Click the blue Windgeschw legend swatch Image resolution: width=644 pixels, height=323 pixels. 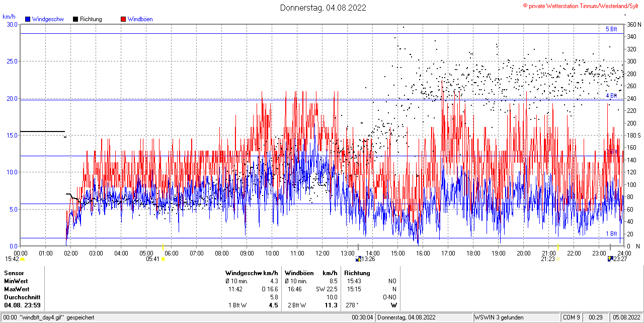pyautogui.click(x=28, y=19)
